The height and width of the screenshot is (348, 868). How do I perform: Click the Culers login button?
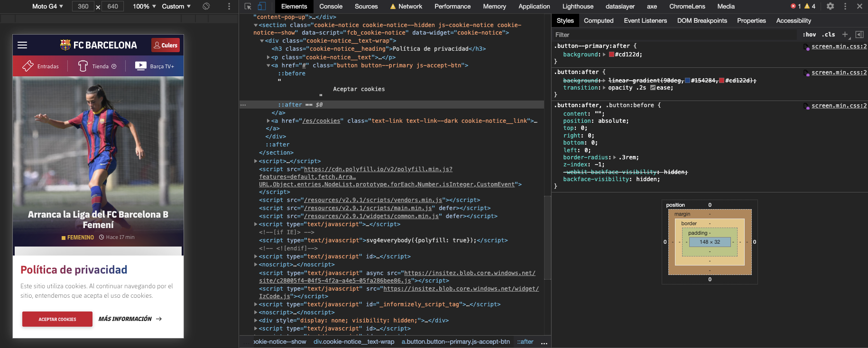click(x=166, y=45)
